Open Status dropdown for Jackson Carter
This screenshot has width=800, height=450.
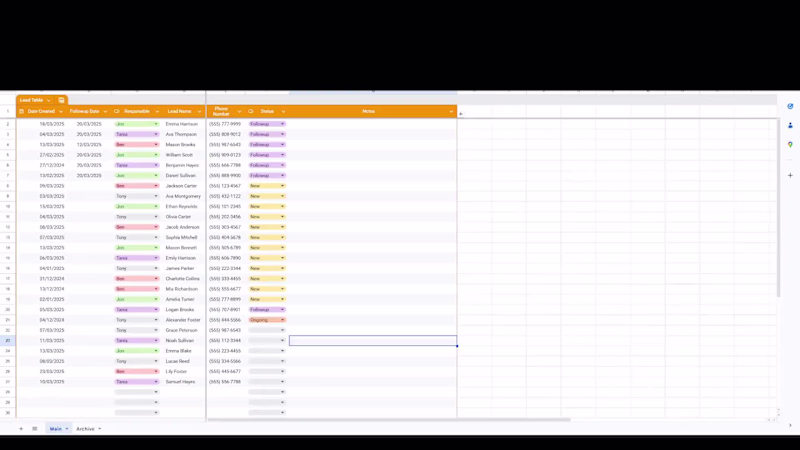(282, 186)
